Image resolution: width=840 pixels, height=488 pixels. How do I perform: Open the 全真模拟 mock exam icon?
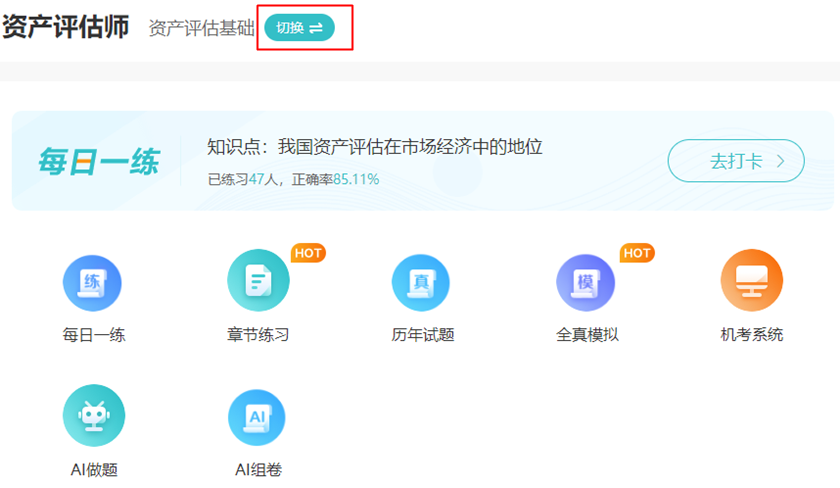click(x=586, y=283)
